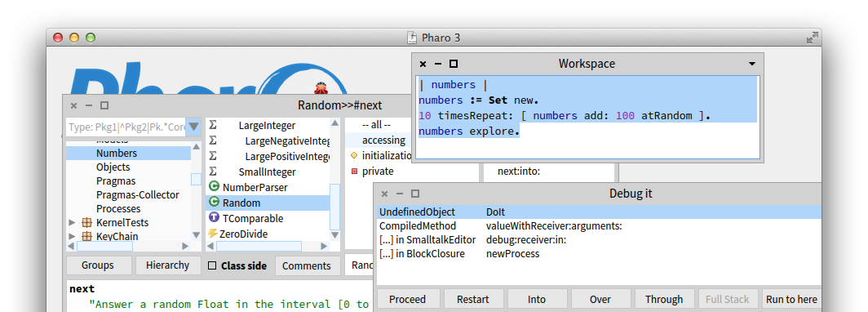
Task: Close the Workspace window
Action: [x=423, y=64]
